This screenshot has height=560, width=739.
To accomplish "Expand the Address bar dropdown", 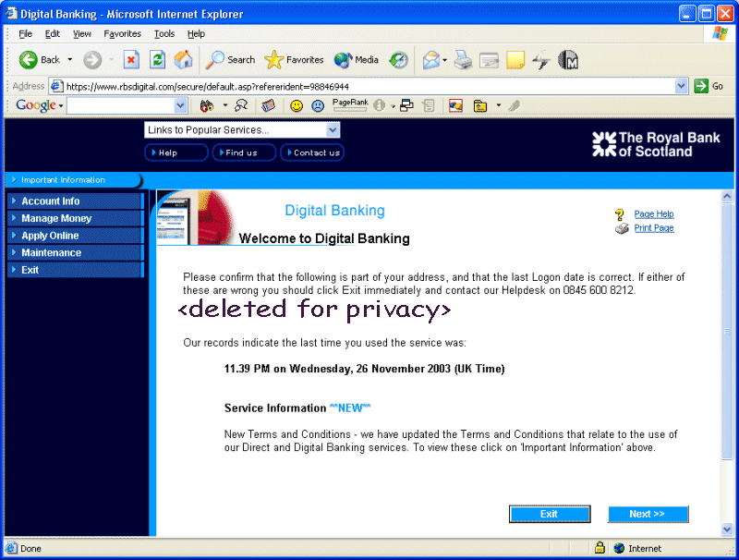I will coord(681,86).
